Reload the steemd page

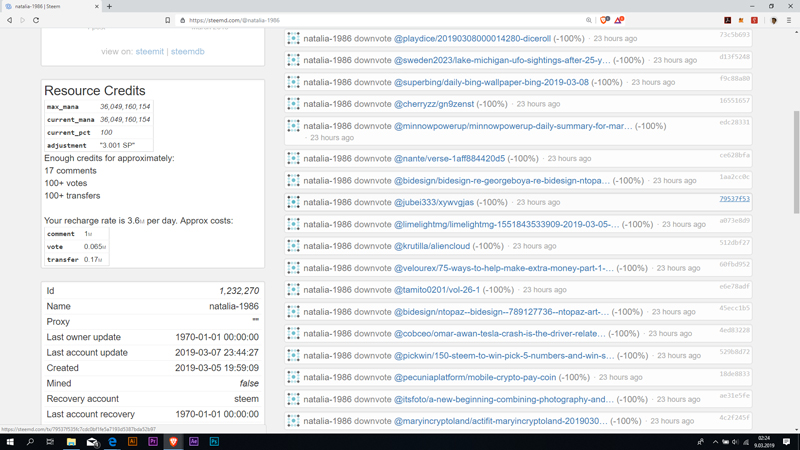pyautogui.click(x=36, y=20)
